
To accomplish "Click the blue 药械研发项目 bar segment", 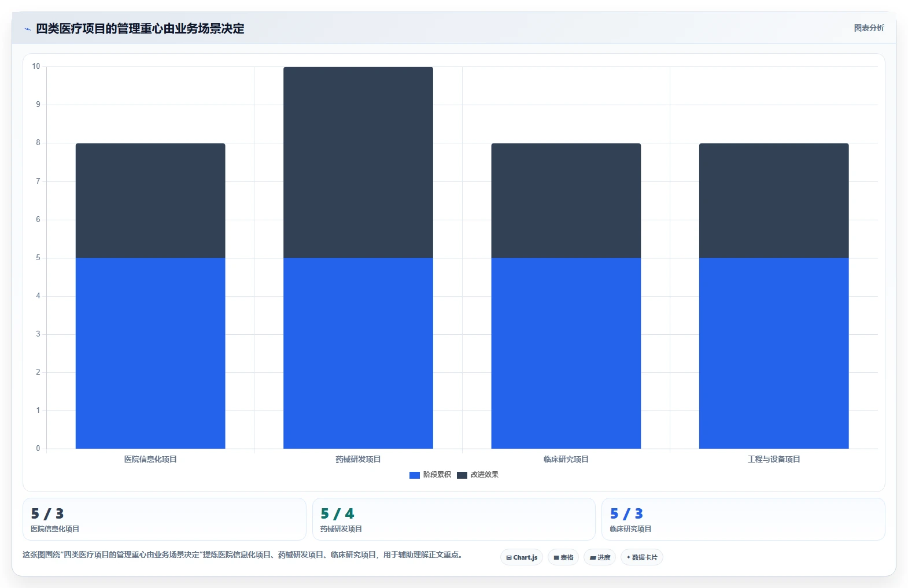I will click(358, 353).
